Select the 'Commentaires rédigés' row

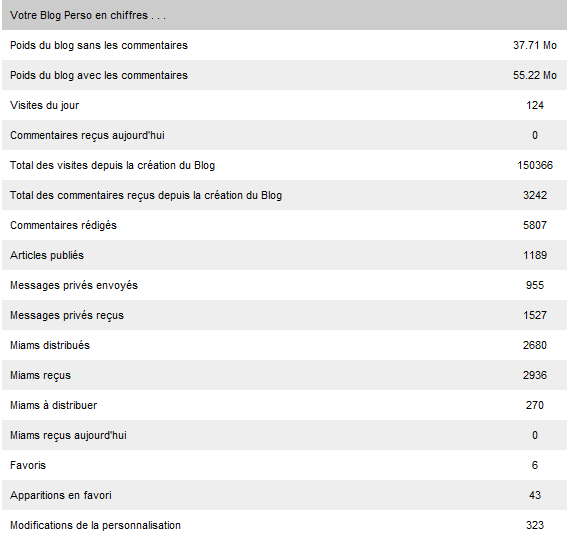[x=284, y=225]
